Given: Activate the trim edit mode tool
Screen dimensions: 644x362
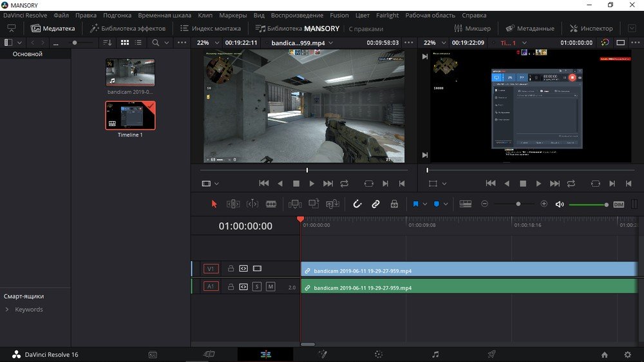Looking at the screenshot, I should 233,204.
